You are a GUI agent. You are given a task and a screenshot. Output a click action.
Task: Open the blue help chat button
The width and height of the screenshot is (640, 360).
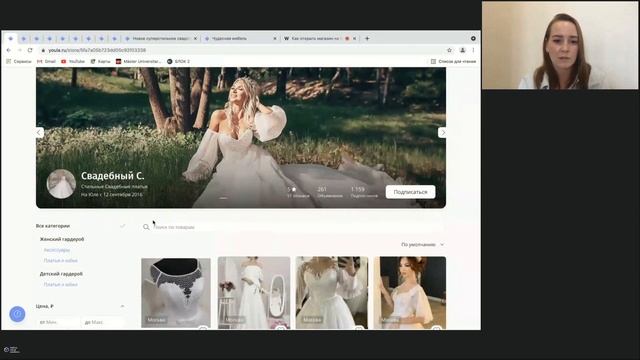coord(17,314)
